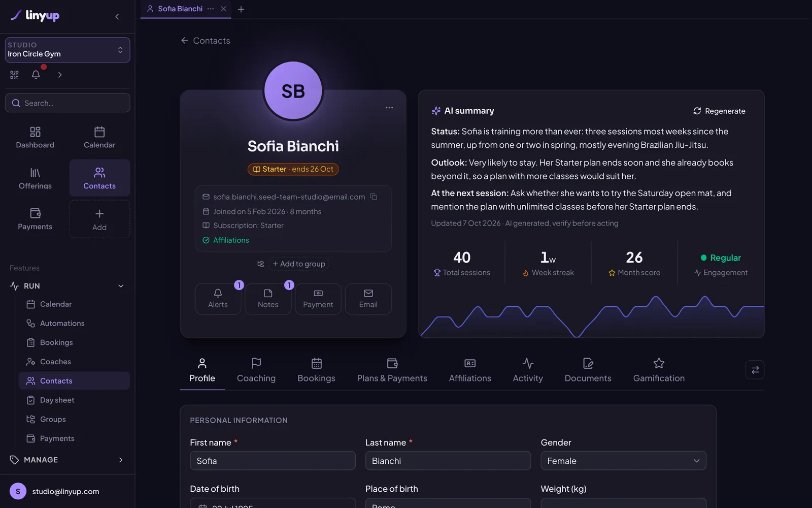Open Day sheet under RUN
This screenshot has height=508, width=812.
[x=74, y=400]
